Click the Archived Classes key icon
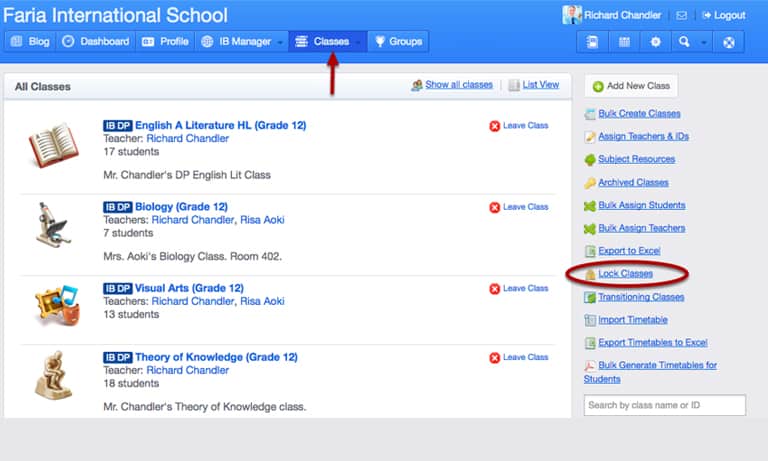 coord(590,183)
